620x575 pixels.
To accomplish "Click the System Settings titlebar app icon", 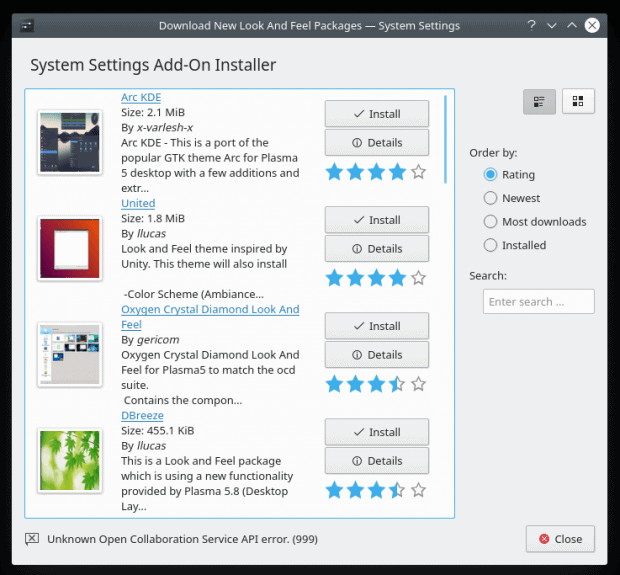I will (x=27, y=26).
